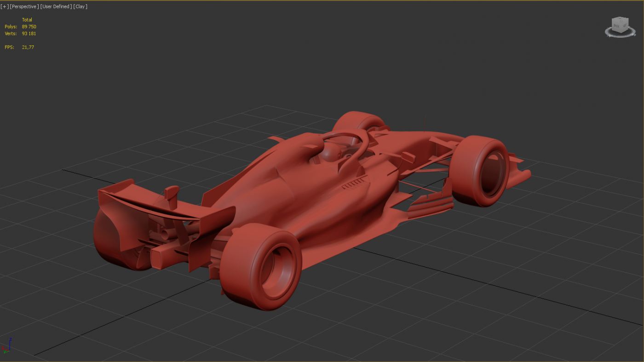Select the front wheel next to the front wing
The height and width of the screenshot is (362, 644).
tap(481, 171)
